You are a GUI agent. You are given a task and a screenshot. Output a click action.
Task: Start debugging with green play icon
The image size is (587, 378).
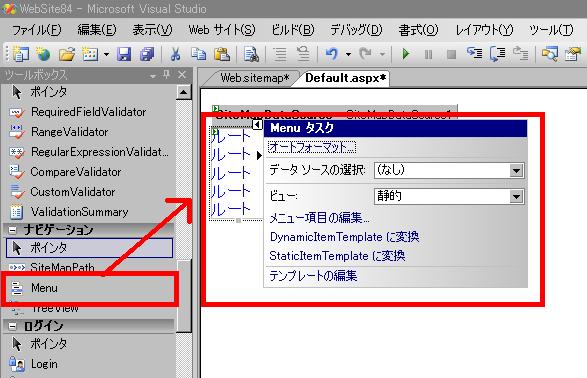pos(405,55)
